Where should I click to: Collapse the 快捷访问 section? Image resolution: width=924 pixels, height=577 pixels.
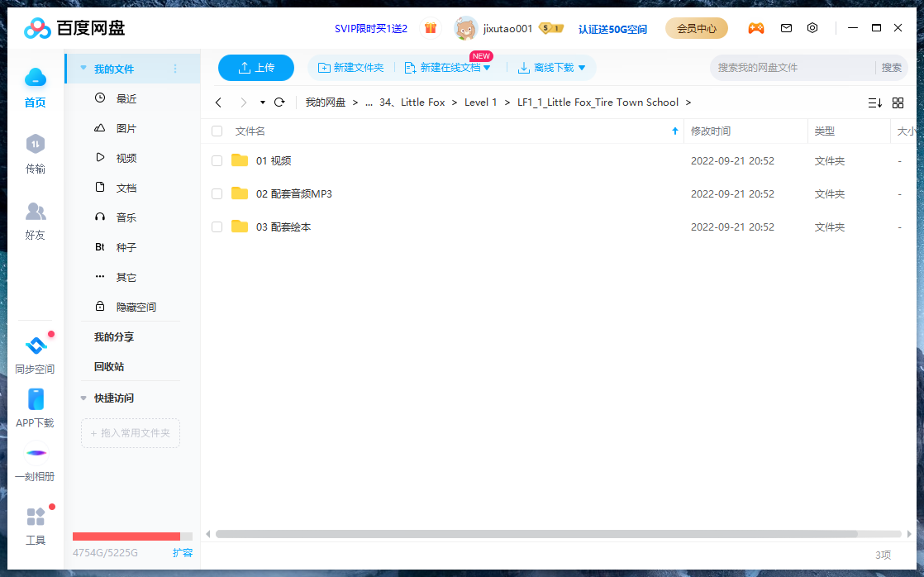[83, 397]
